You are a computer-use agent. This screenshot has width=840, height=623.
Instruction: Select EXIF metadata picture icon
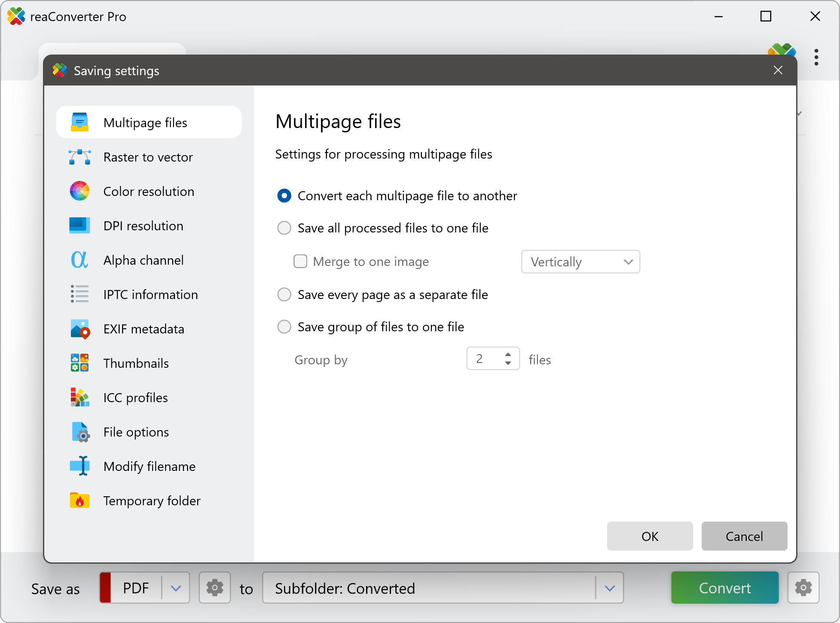pos(79,329)
